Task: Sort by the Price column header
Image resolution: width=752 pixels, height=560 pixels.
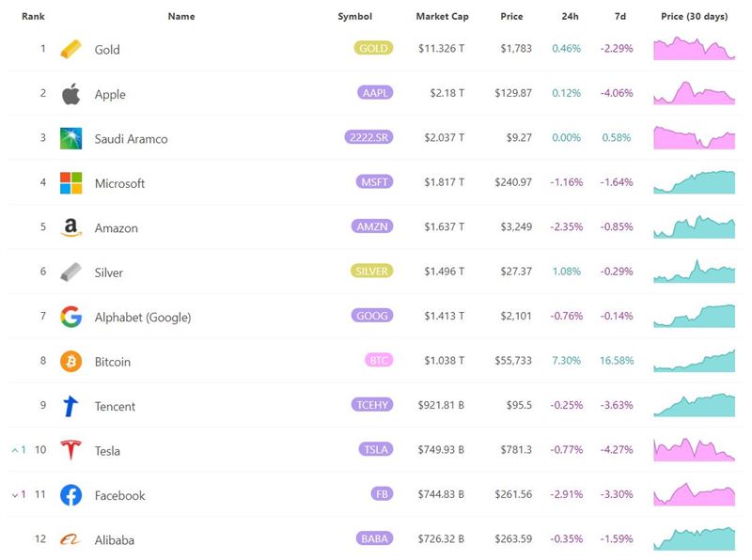Action: (x=511, y=16)
